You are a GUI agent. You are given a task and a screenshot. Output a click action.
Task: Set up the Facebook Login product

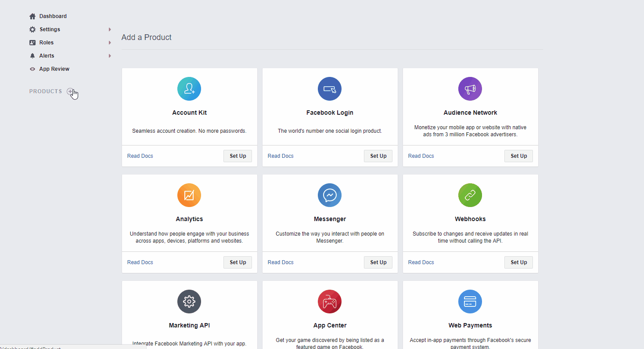click(378, 156)
